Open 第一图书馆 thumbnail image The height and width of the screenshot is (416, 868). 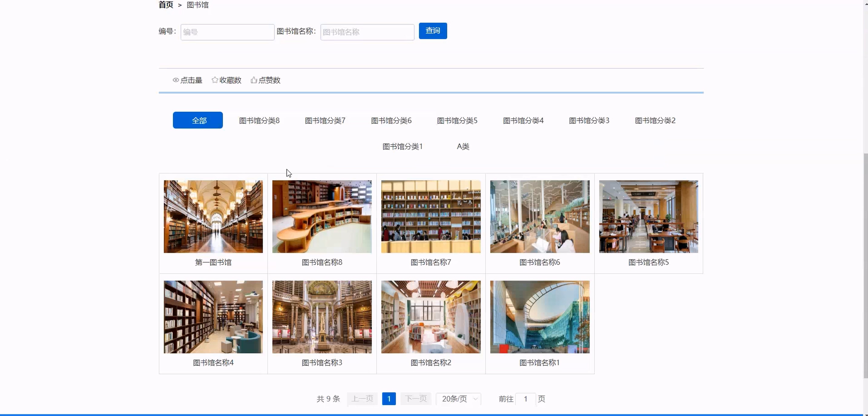213,216
